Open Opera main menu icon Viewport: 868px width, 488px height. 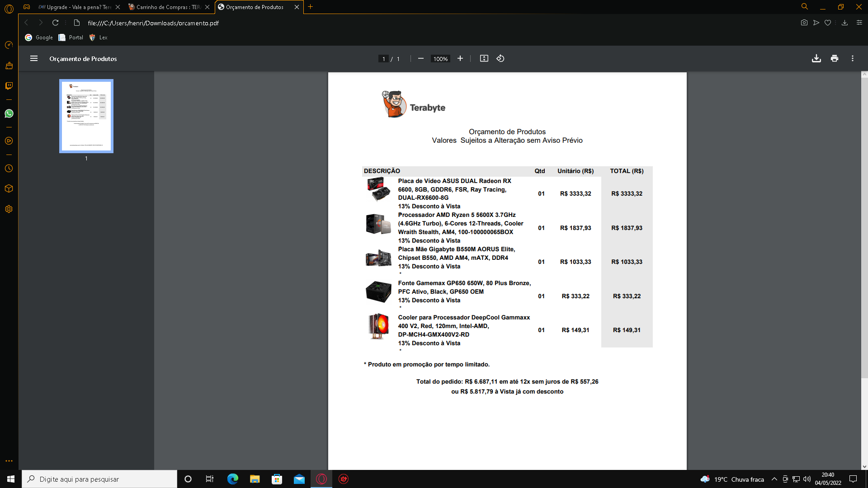9,8
